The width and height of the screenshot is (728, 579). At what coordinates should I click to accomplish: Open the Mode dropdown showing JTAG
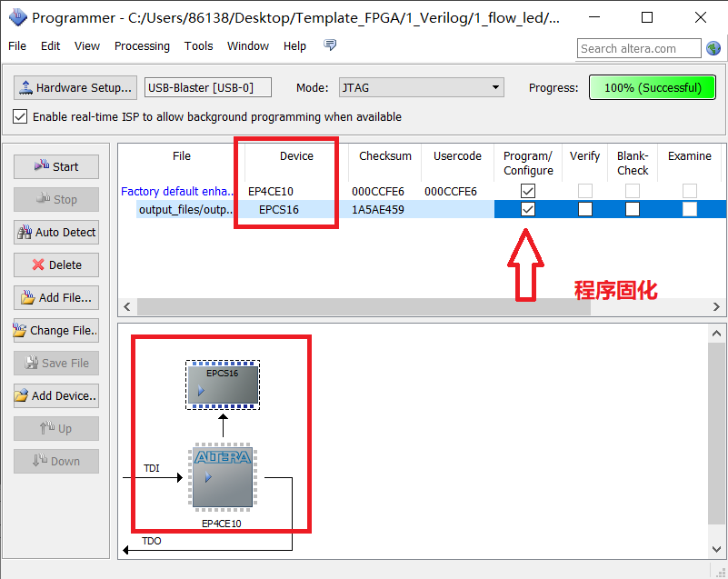422,88
